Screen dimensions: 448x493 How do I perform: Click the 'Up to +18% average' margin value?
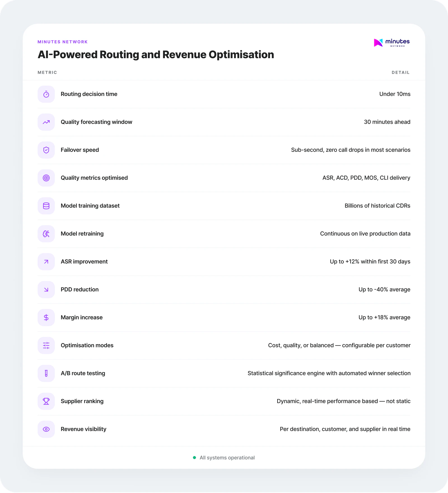point(384,318)
